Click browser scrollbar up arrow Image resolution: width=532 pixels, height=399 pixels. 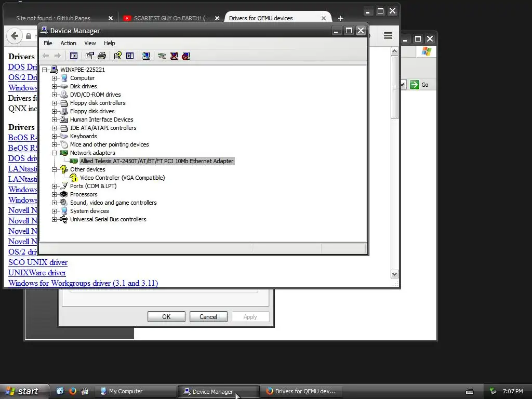tap(394, 51)
